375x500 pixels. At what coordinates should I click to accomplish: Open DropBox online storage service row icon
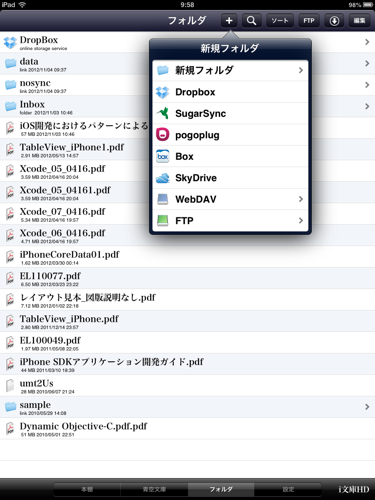tap(10, 42)
